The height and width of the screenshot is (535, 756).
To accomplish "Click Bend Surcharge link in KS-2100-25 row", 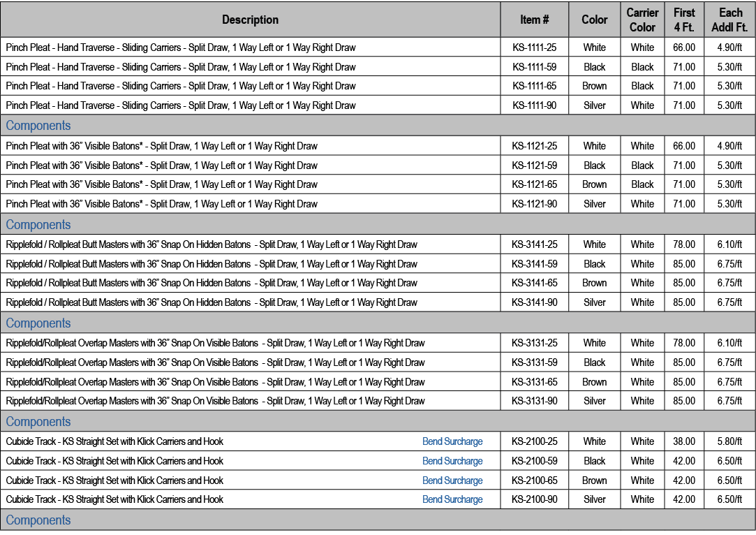I will [452, 441].
